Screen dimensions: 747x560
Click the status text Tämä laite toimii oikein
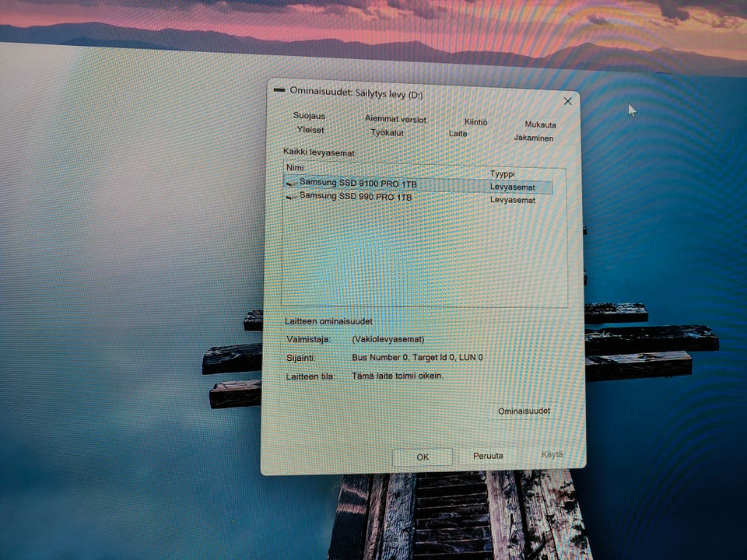[398, 376]
